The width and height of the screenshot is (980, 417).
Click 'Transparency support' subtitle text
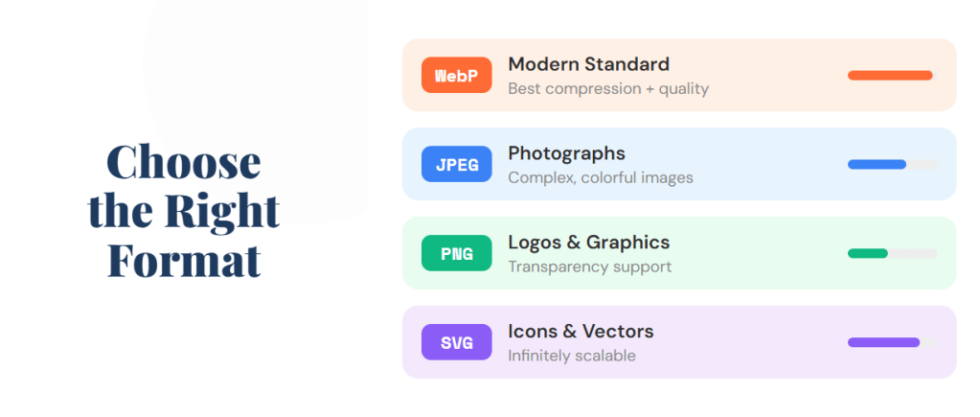point(589,266)
